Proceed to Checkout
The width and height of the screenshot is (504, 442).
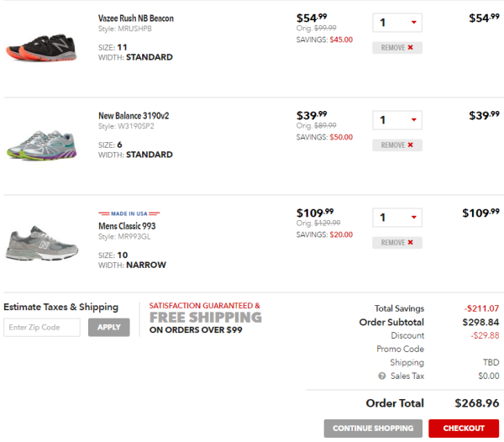coord(464,429)
